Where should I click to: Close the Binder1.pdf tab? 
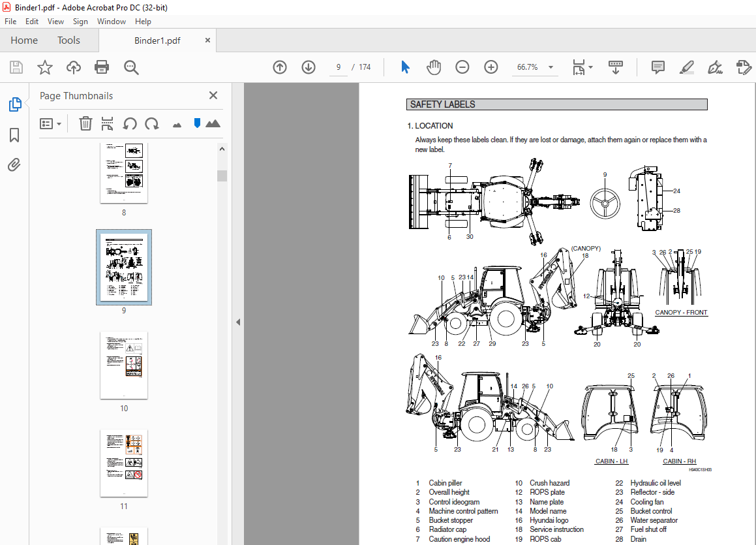pyautogui.click(x=208, y=40)
